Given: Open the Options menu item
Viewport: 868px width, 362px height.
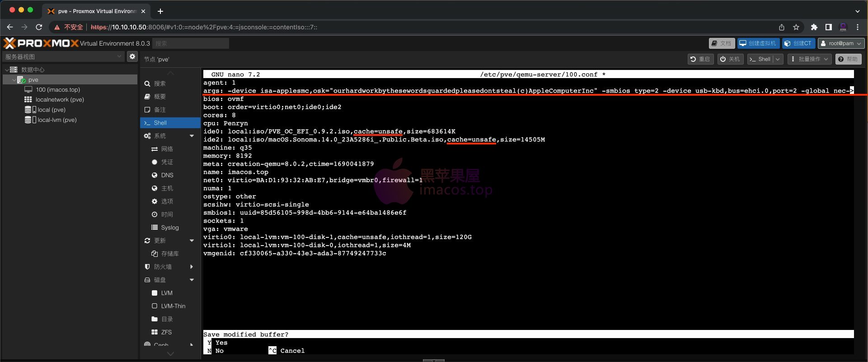Looking at the screenshot, I should point(170,201).
